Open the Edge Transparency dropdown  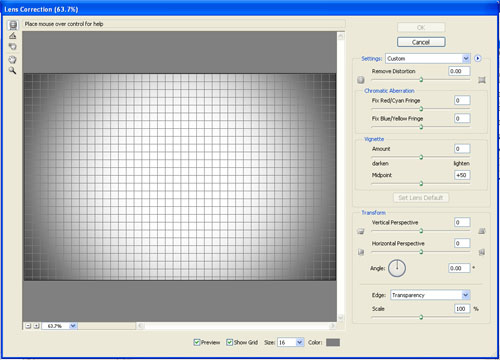pyautogui.click(x=430, y=295)
